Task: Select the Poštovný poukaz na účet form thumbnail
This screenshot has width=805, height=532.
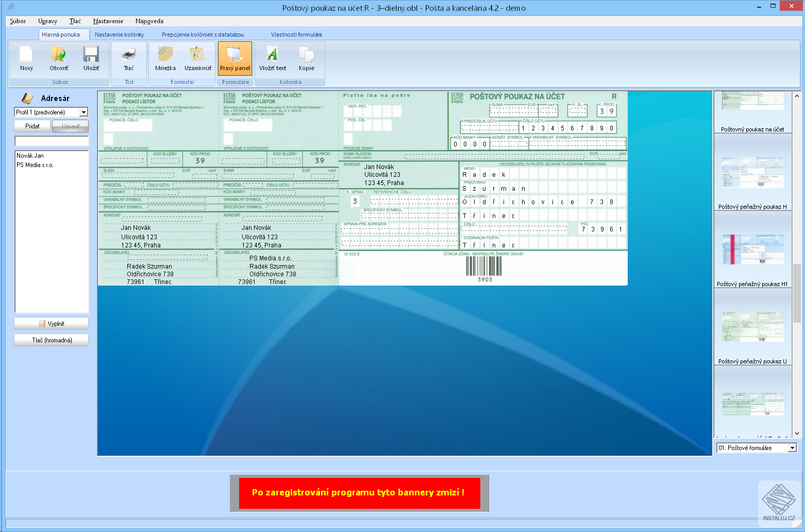Action: pyautogui.click(x=752, y=112)
